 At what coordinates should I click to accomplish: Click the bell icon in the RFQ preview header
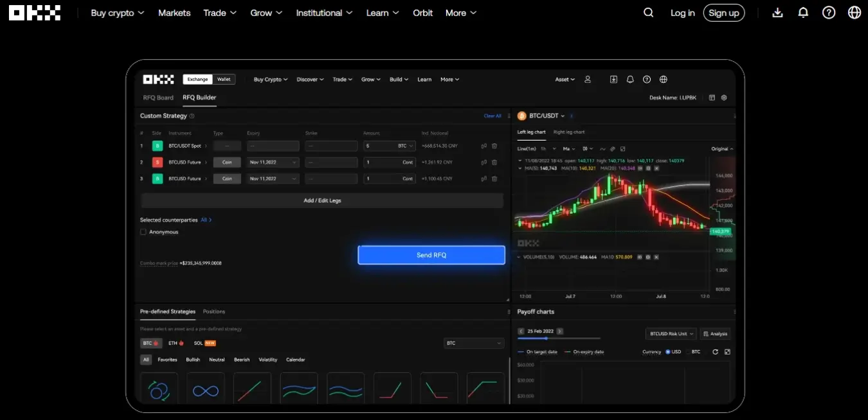[x=630, y=80]
